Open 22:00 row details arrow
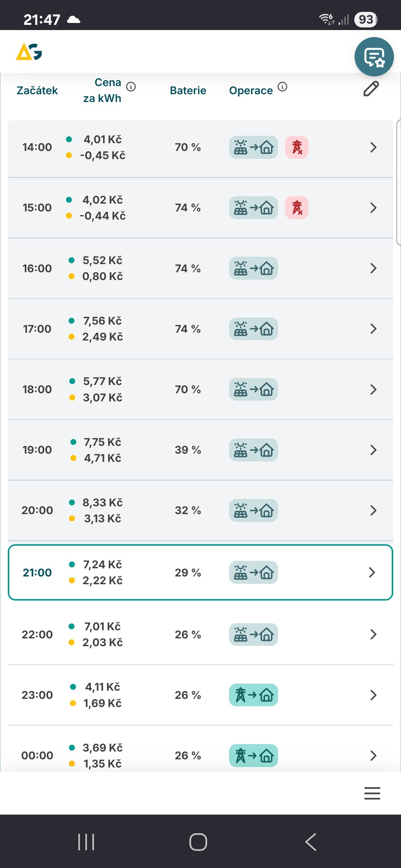 (373, 634)
